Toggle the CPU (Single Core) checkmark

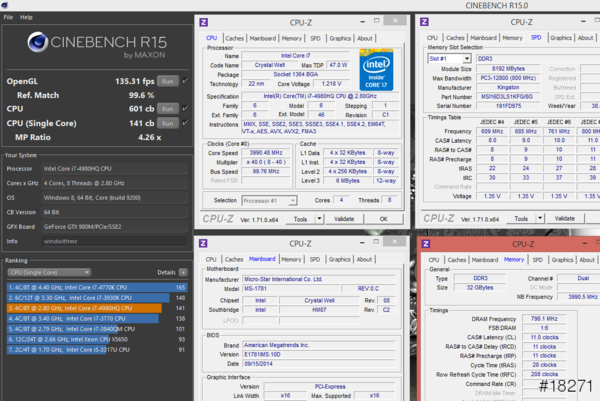(185, 123)
